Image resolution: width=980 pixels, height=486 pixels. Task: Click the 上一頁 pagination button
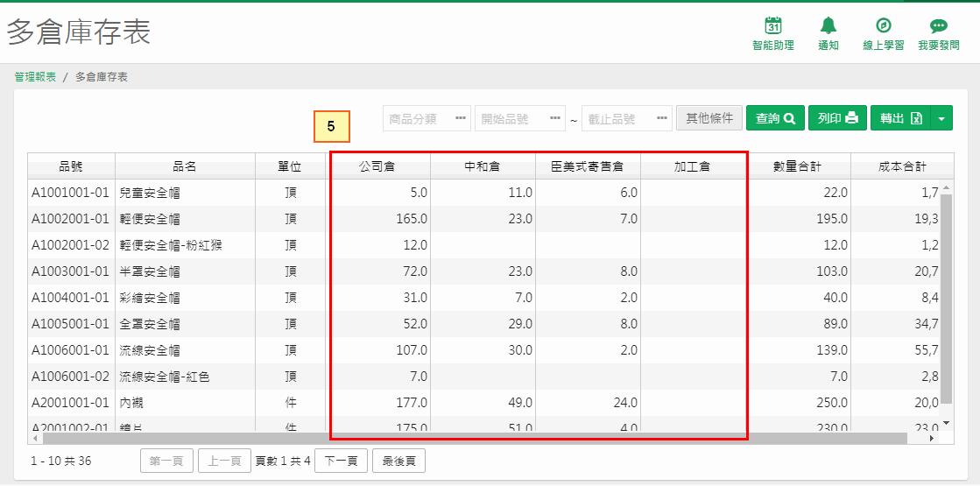point(224,461)
